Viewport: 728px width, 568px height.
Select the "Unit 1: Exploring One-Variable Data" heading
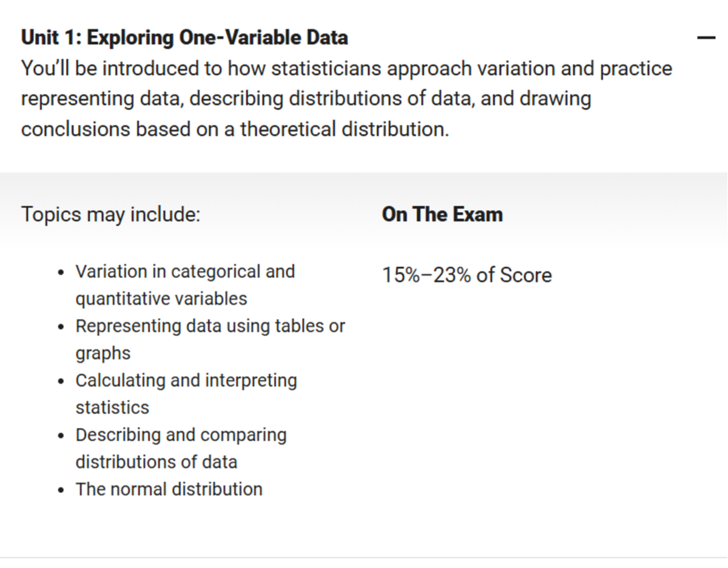coord(184,37)
